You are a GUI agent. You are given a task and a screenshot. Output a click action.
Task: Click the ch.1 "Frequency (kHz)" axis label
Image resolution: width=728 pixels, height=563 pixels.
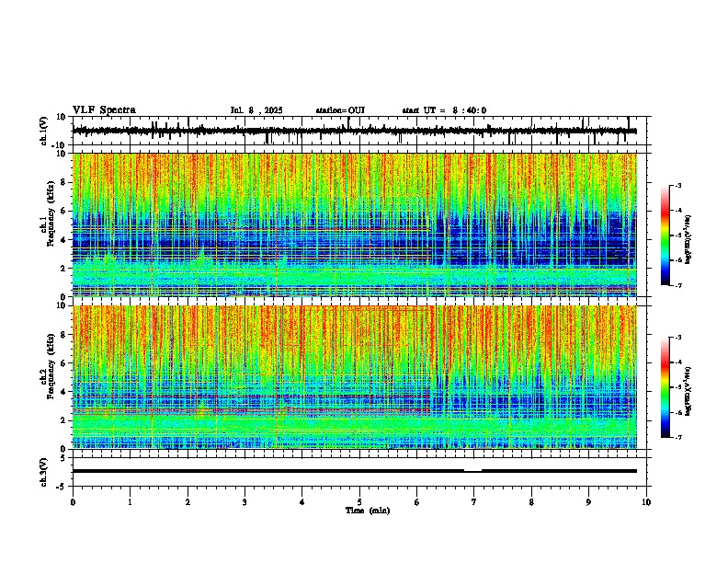(51, 213)
